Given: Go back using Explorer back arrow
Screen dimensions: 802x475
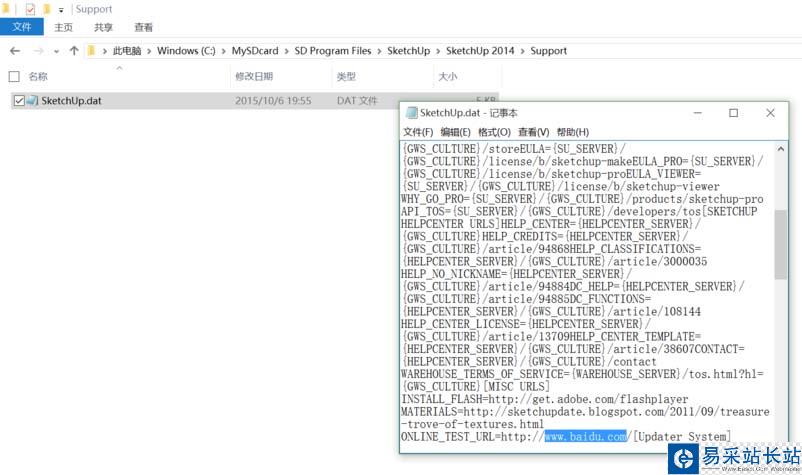Looking at the screenshot, I should point(15,51).
